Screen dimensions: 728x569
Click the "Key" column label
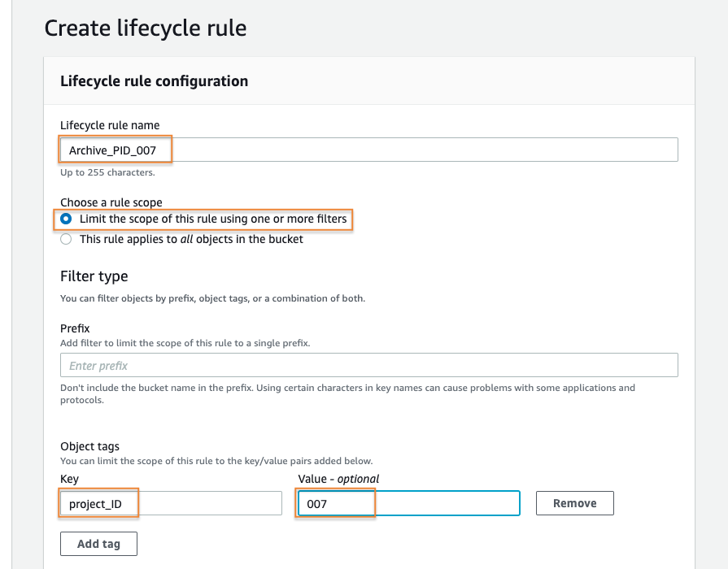tap(68, 478)
